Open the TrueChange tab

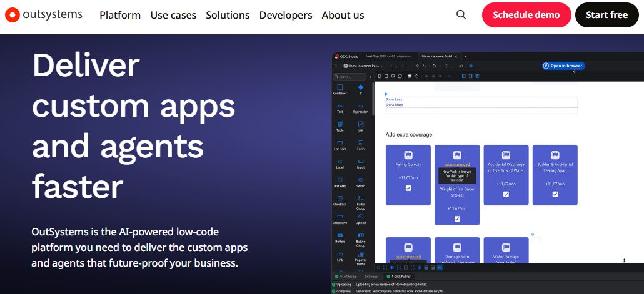click(x=346, y=277)
